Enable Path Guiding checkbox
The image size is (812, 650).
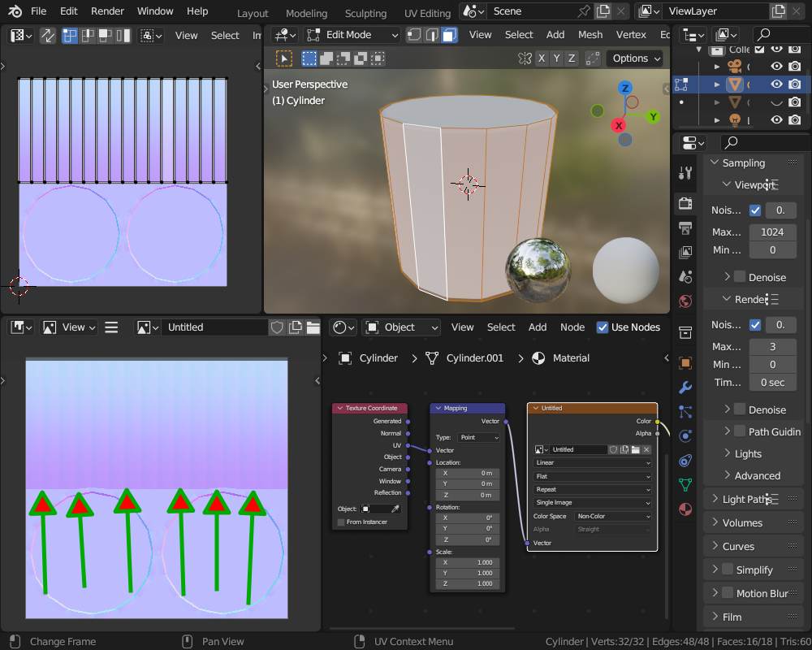point(740,431)
